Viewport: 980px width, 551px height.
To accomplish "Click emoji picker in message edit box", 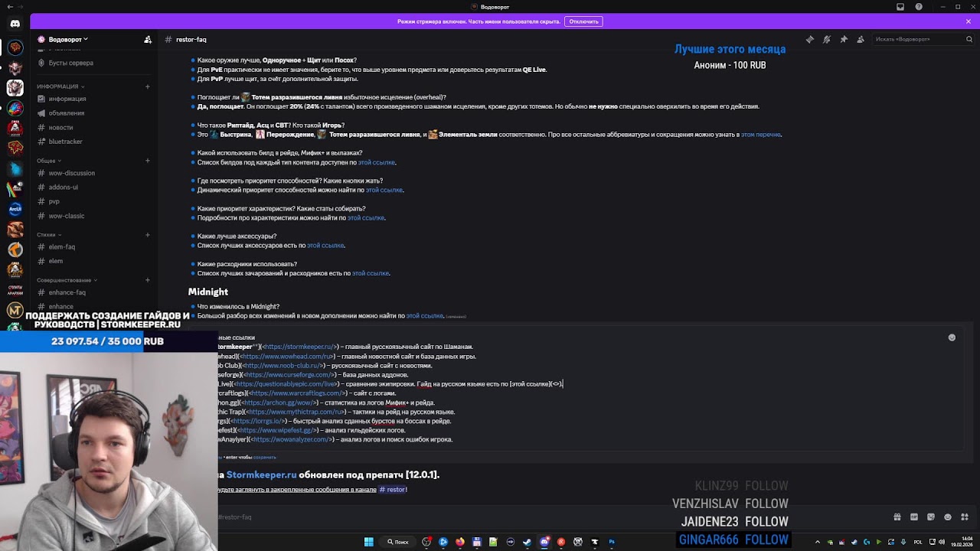I will [952, 337].
